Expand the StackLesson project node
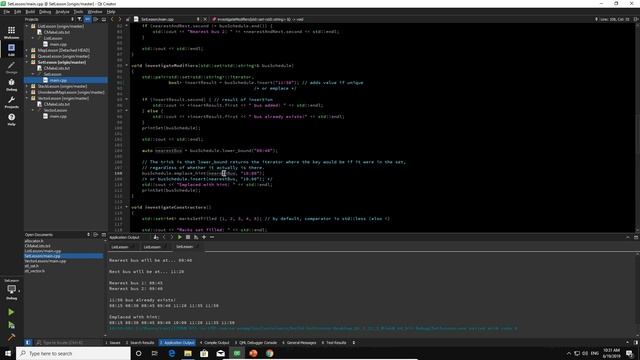 coord(27,87)
